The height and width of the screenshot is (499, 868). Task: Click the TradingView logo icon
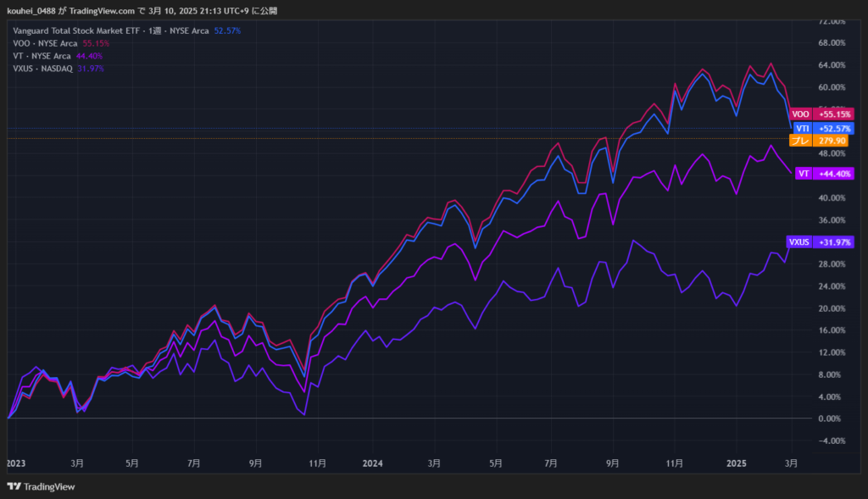click(14, 486)
